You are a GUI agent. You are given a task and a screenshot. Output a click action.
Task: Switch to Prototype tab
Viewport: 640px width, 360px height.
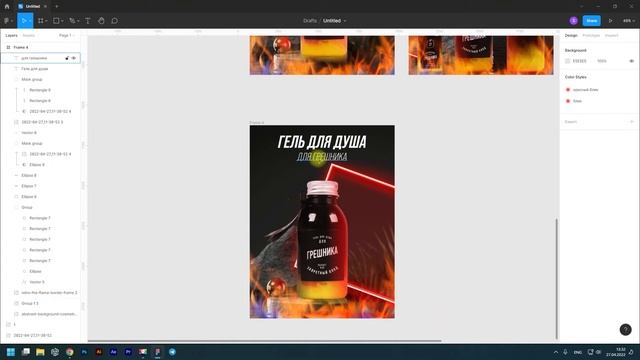[x=591, y=36]
